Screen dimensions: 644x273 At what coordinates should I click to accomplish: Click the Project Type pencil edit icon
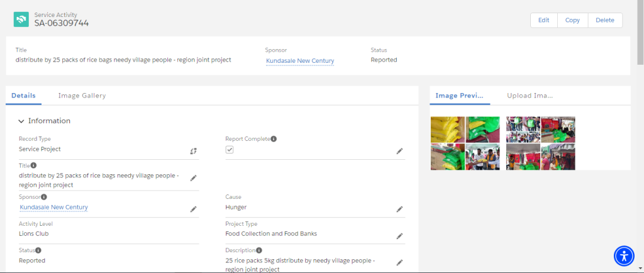point(399,236)
